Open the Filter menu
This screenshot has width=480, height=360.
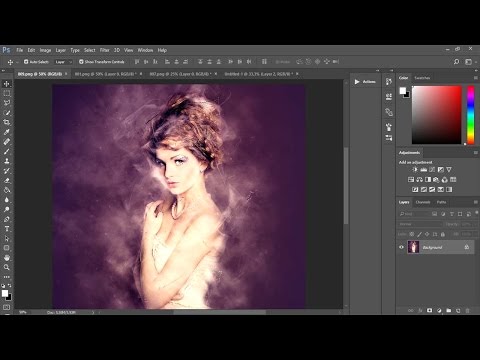click(105, 50)
